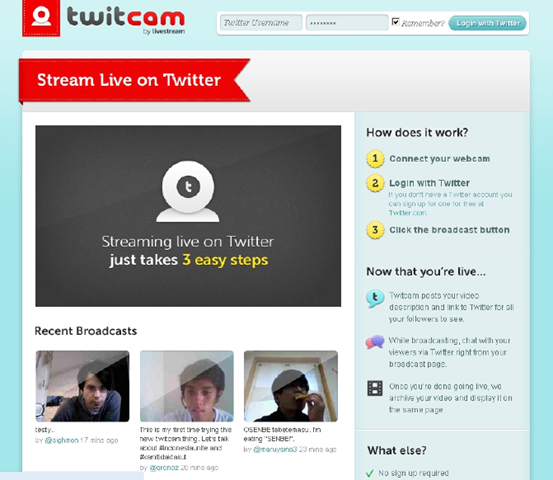Click the 'How does it work?' heading
553x480 pixels.
coord(417,133)
